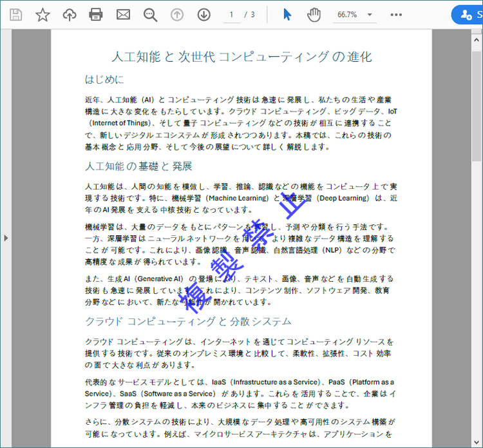483x448 pixels.
Task: Click the text (Internet of Things)
Action: point(120,123)
